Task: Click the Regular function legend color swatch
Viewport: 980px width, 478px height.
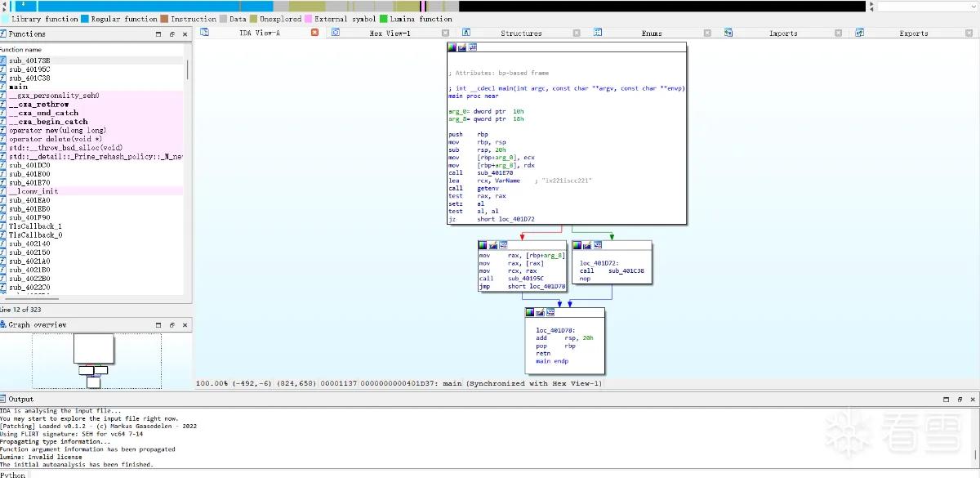Action: click(x=85, y=19)
